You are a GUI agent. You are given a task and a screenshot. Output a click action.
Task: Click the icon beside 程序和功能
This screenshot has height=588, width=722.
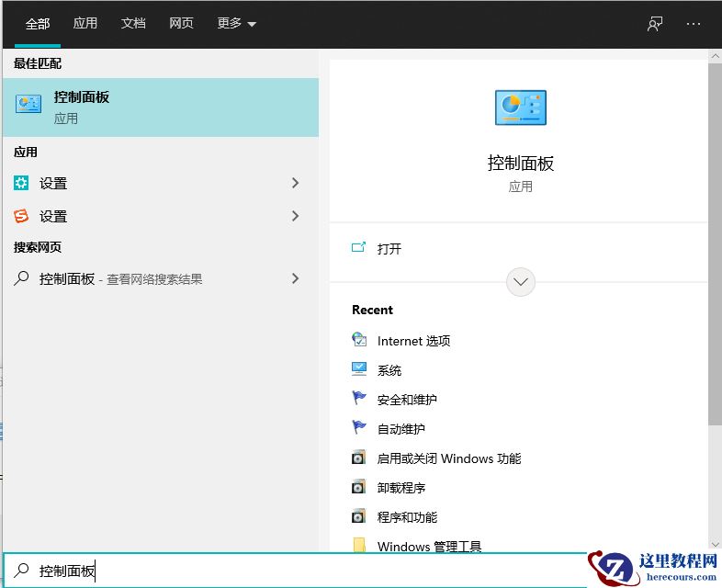coord(358,516)
